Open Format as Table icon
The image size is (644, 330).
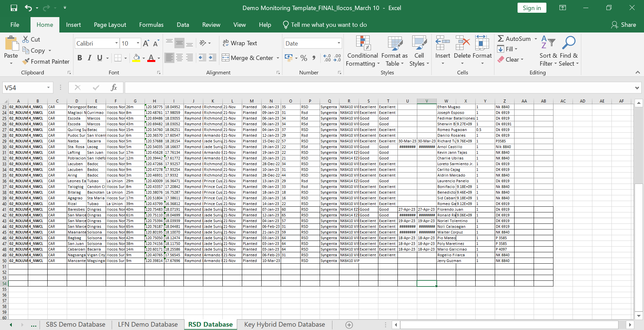[395, 43]
